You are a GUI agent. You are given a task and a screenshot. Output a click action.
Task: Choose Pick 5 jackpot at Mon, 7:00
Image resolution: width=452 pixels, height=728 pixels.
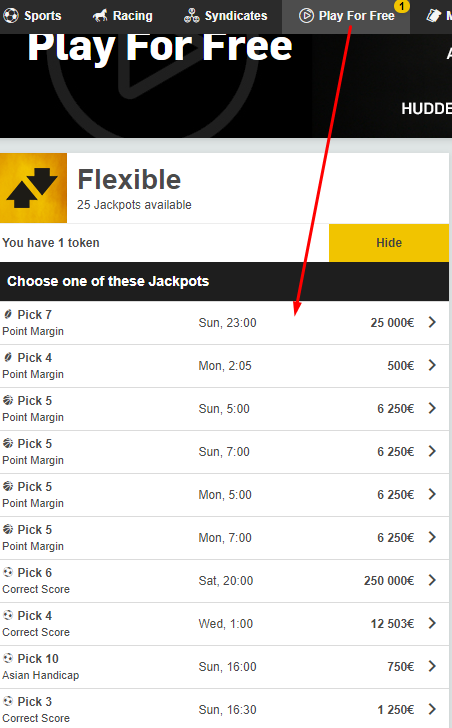pos(224,538)
